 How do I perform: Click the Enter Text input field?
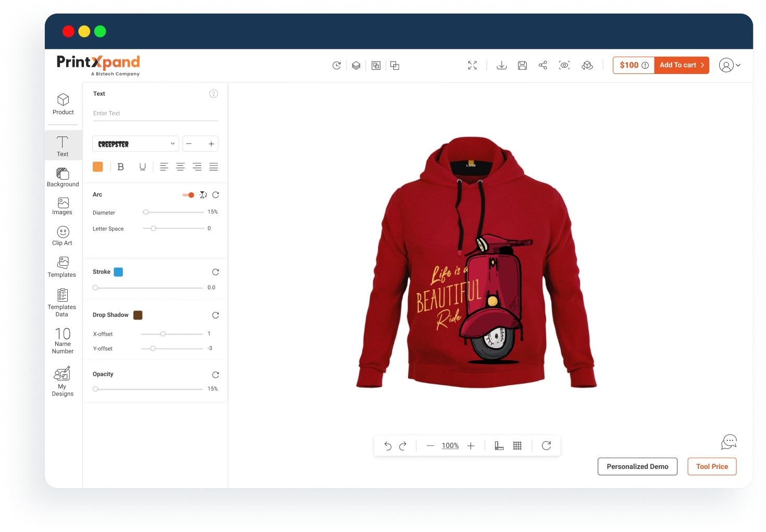pyautogui.click(x=155, y=114)
